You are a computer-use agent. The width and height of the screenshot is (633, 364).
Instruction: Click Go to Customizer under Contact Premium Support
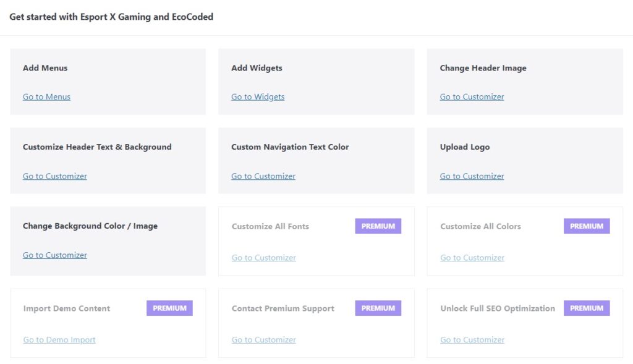[263, 340]
